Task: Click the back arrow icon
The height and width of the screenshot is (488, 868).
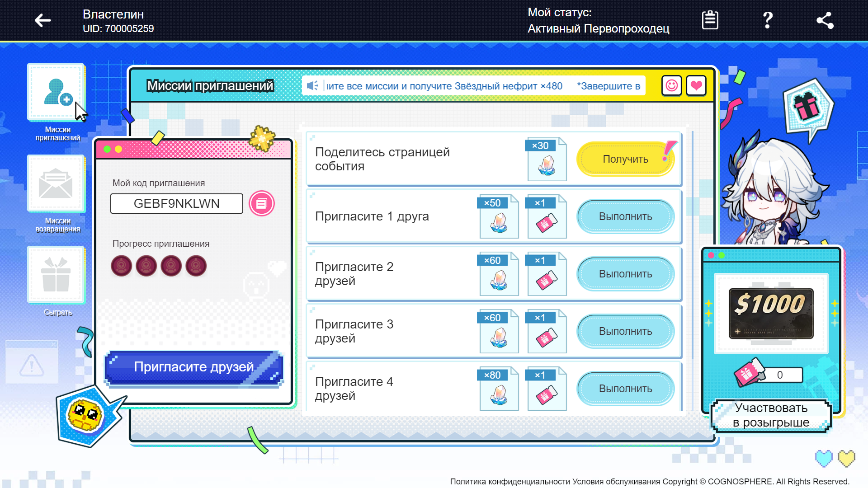Action: tap(43, 20)
